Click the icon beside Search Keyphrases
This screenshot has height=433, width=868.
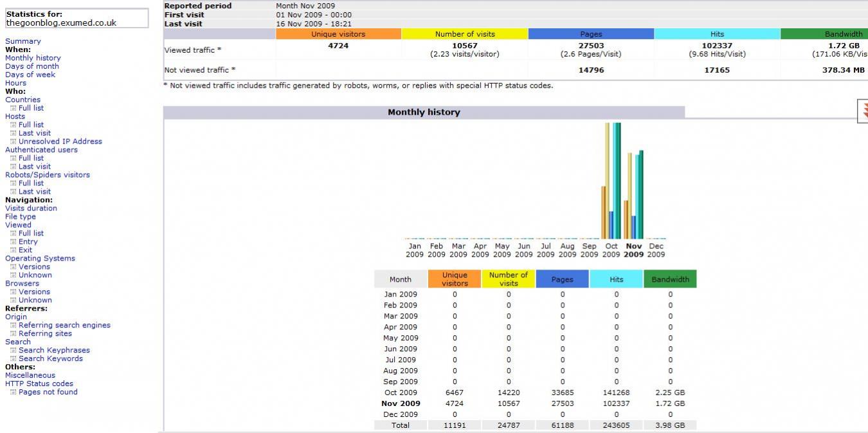pyautogui.click(x=13, y=351)
